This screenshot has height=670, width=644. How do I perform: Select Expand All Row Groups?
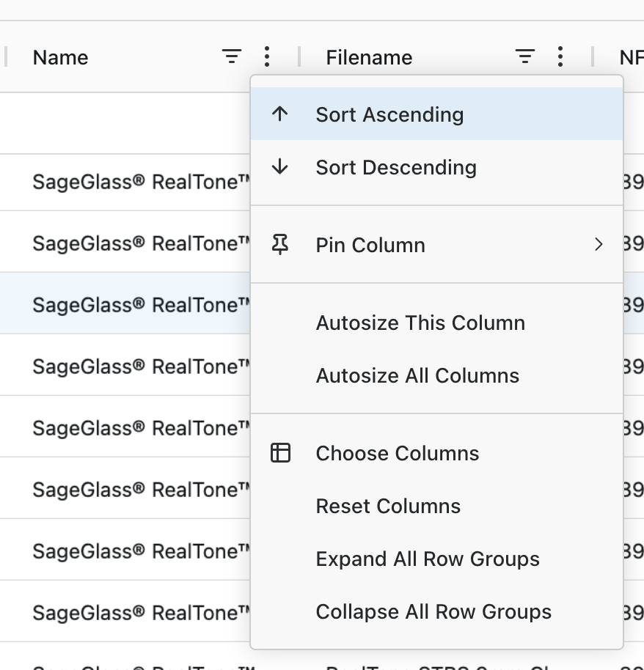pos(436,559)
